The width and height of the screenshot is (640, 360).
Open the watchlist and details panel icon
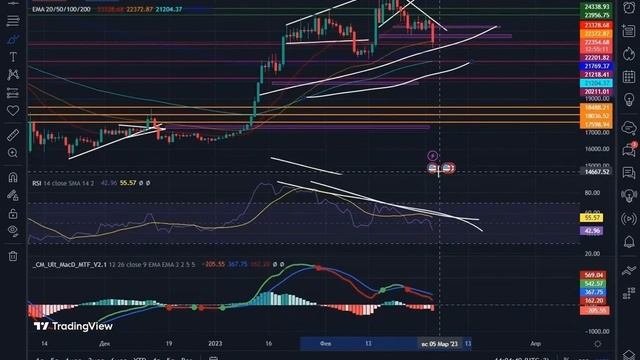tap(629, 31)
